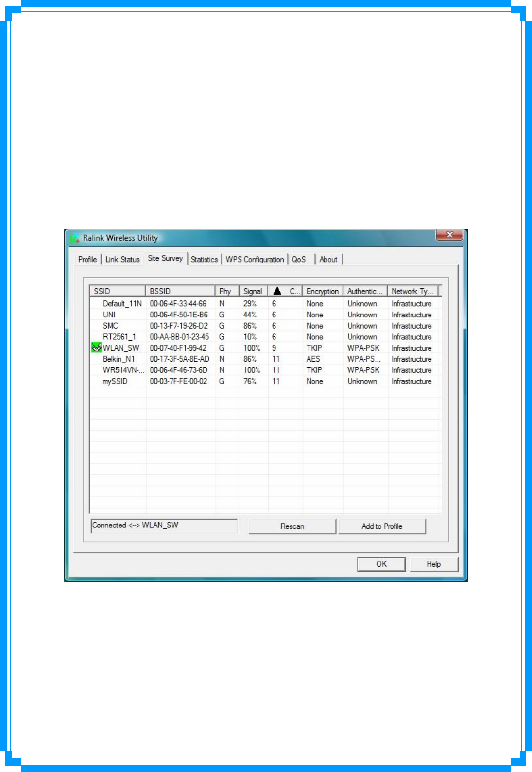The height and width of the screenshot is (772, 532).
Task: Click the 29% signal value
Action: (x=250, y=304)
